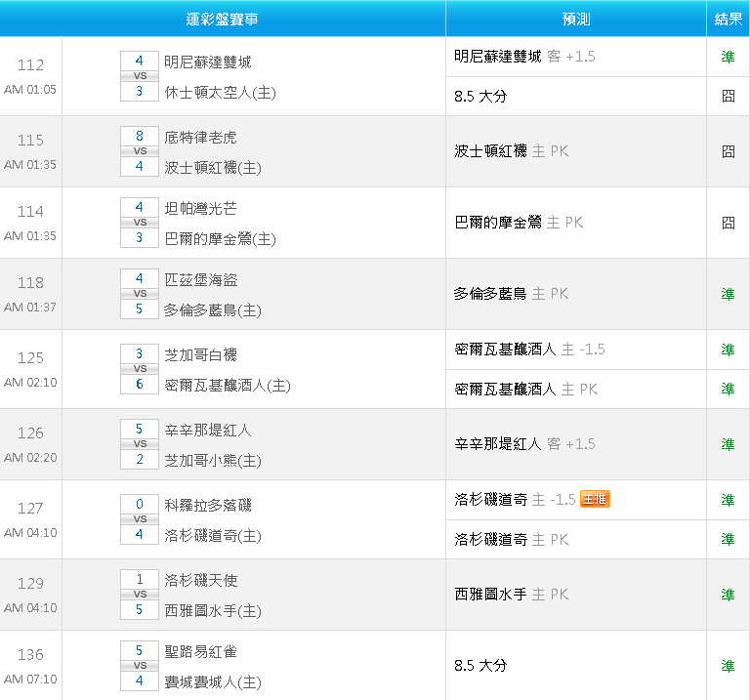750x700 pixels.
Task: Click prediction 巴爾的摩金鶯 主 PK
Action: 519,223
